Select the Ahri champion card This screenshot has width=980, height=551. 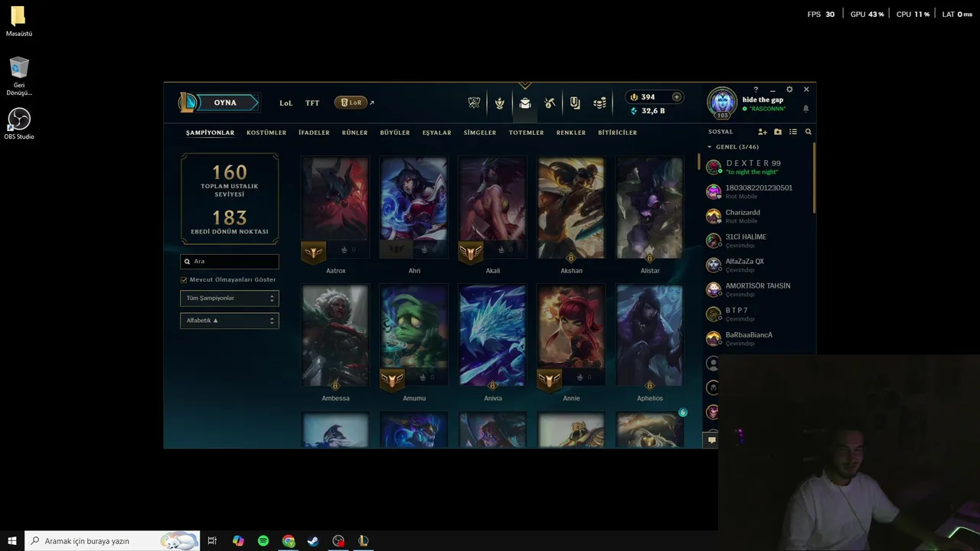[414, 208]
